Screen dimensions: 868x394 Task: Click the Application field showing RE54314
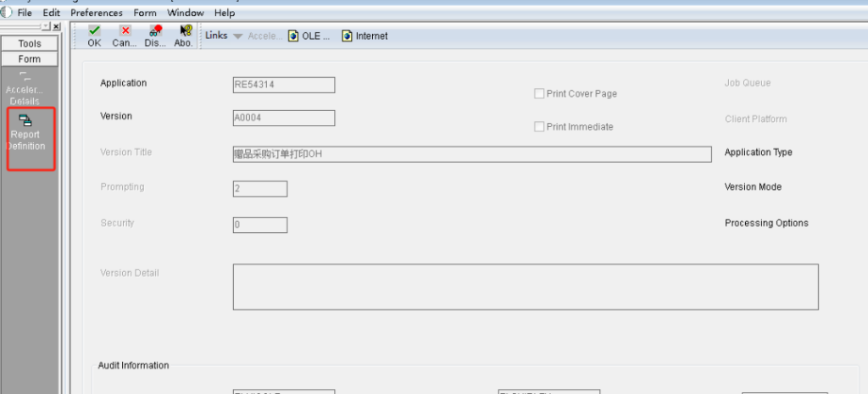click(x=284, y=86)
